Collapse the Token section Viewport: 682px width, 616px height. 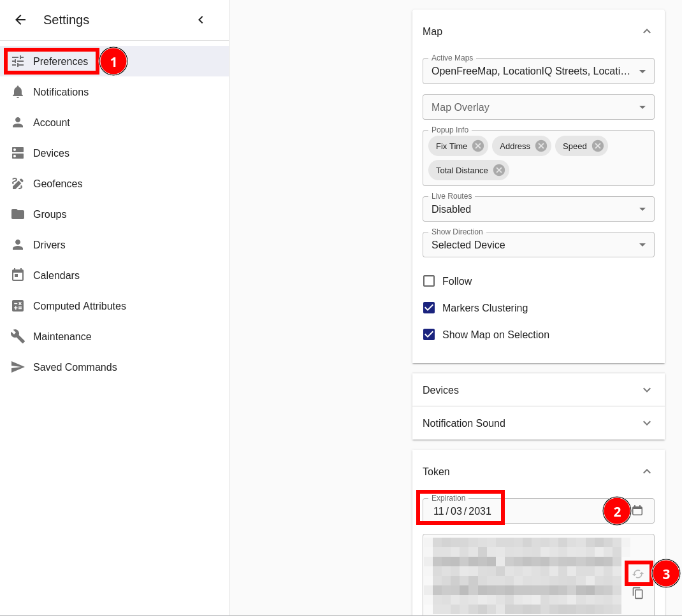coord(647,471)
